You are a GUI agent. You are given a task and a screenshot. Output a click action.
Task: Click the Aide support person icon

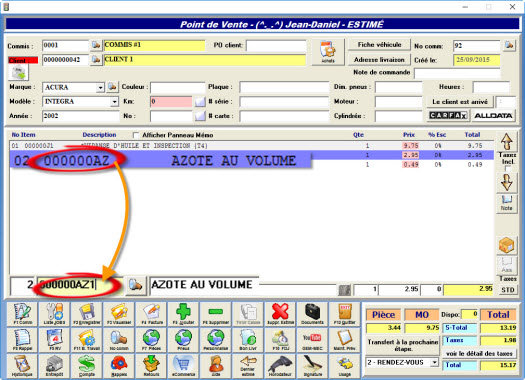pyautogui.click(x=216, y=366)
